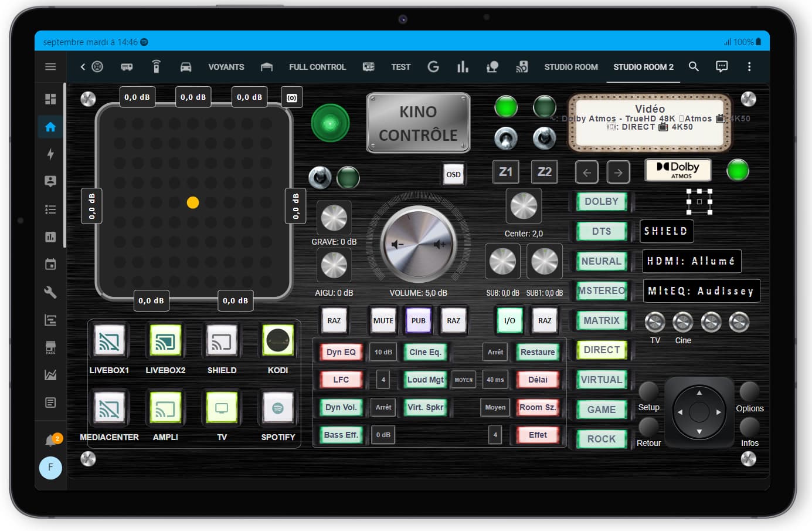The height and width of the screenshot is (531, 812).
Task: Open the search magnifier in top bar
Action: [694, 66]
